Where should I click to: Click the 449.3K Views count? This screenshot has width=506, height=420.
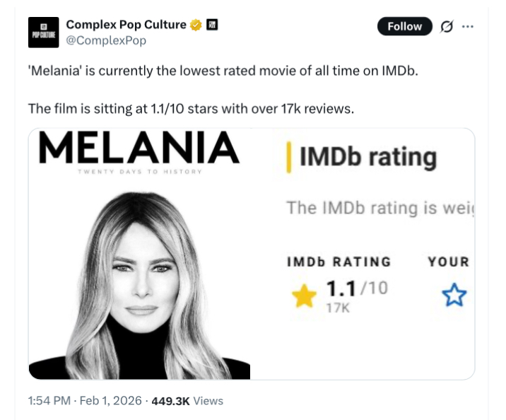(x=188, y=401)
